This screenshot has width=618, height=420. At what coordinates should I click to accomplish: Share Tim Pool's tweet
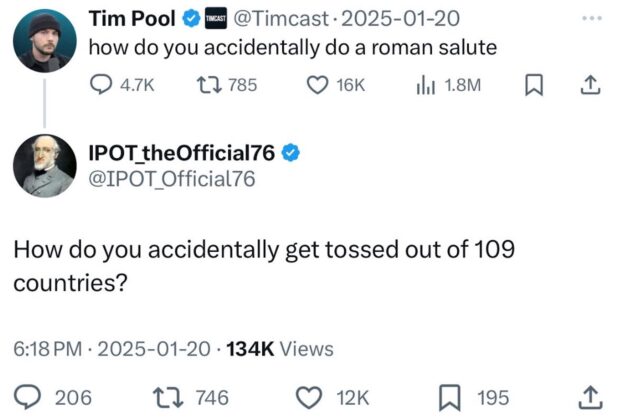[x=589, y=86]
